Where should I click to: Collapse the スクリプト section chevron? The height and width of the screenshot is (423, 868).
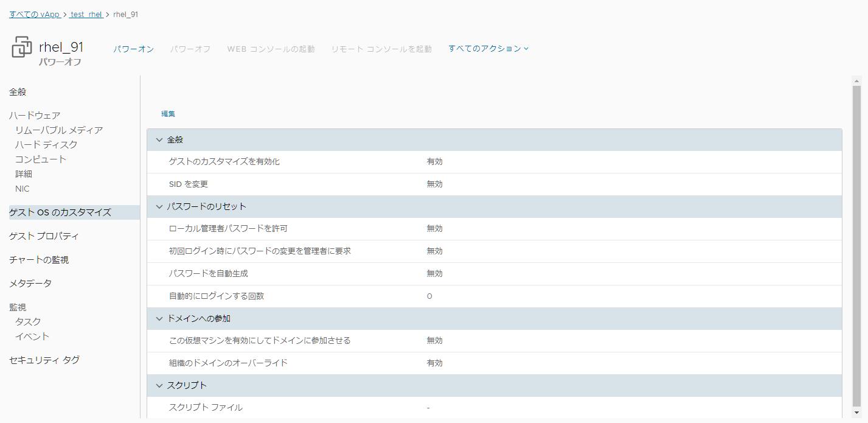[159, 386]
